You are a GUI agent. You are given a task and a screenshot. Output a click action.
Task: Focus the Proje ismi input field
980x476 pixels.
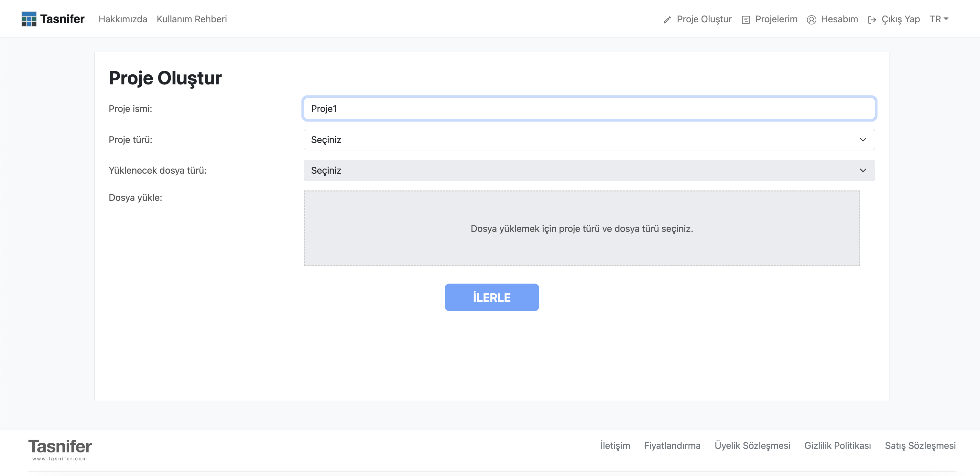(589, 108)
